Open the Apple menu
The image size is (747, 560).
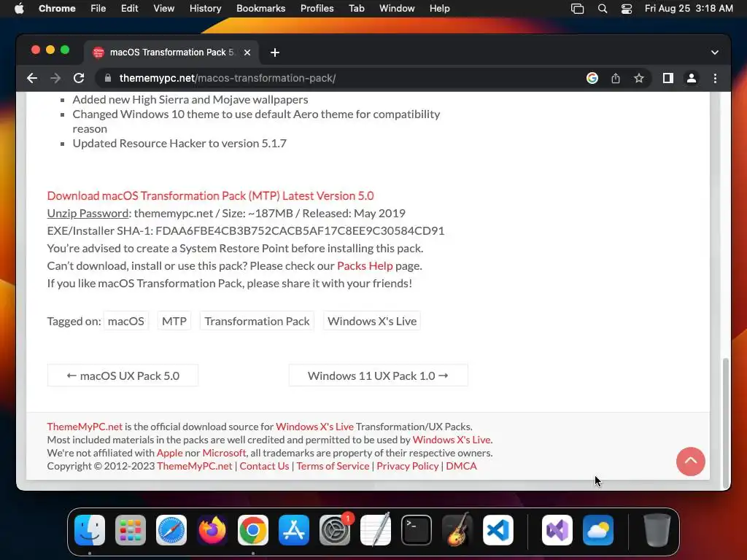(x=19, y=9)
